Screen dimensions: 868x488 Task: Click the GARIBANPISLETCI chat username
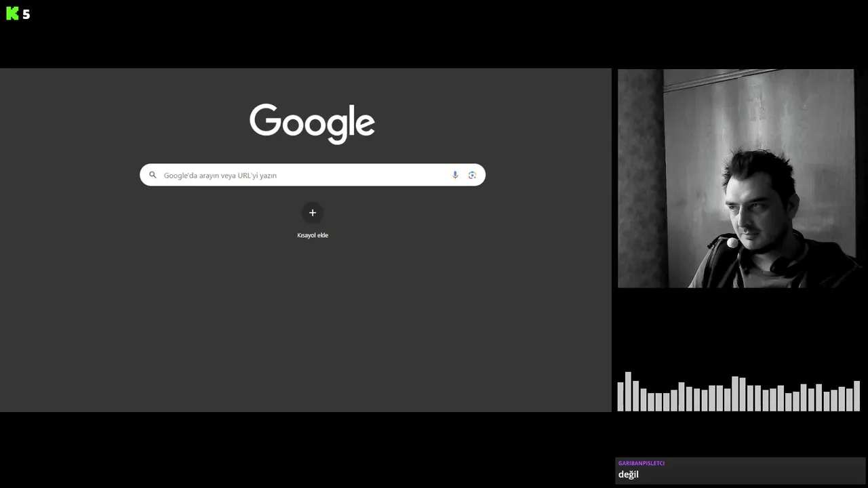click(642, 463)
